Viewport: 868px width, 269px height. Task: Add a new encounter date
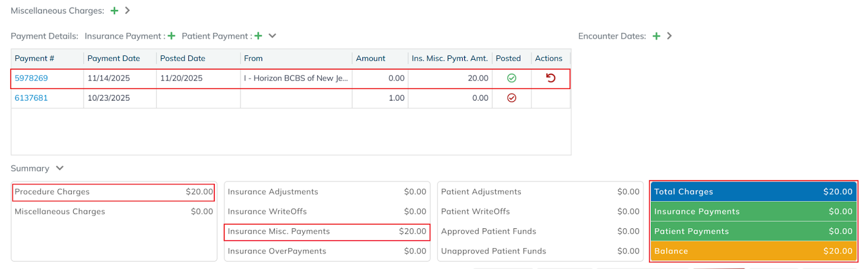(656, 36)
